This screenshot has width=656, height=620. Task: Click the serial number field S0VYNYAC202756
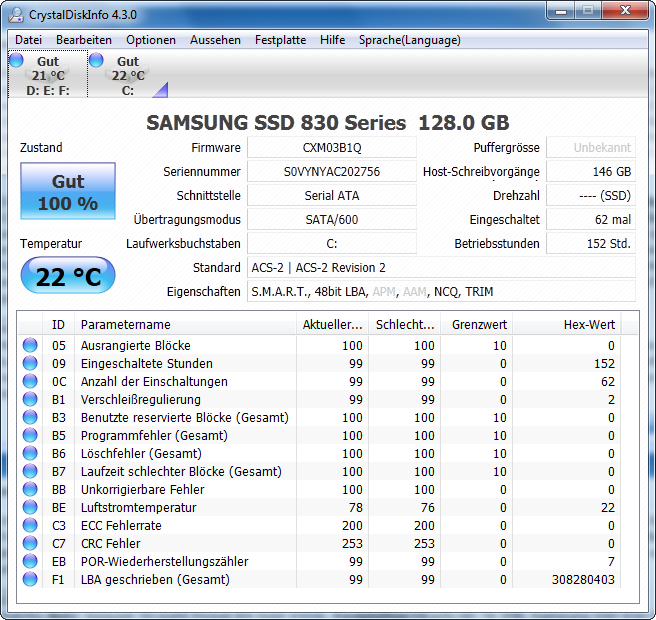[x=332, y=172]
